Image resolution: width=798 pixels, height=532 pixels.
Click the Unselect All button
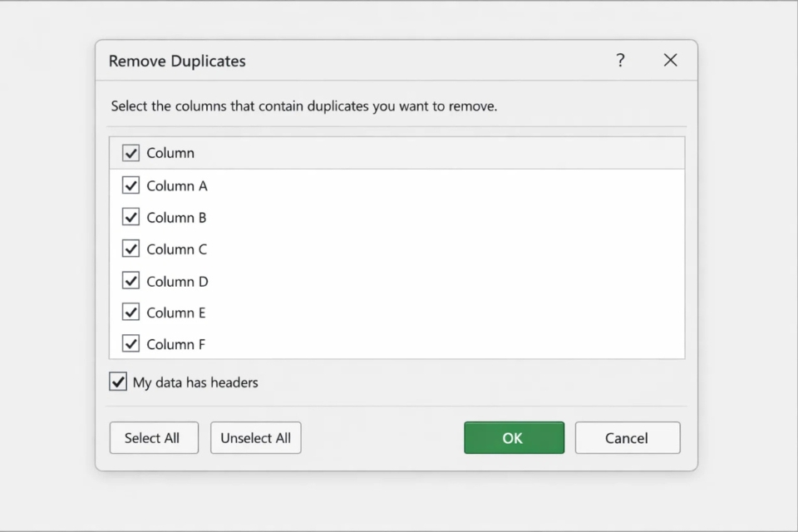coord(255,437)
